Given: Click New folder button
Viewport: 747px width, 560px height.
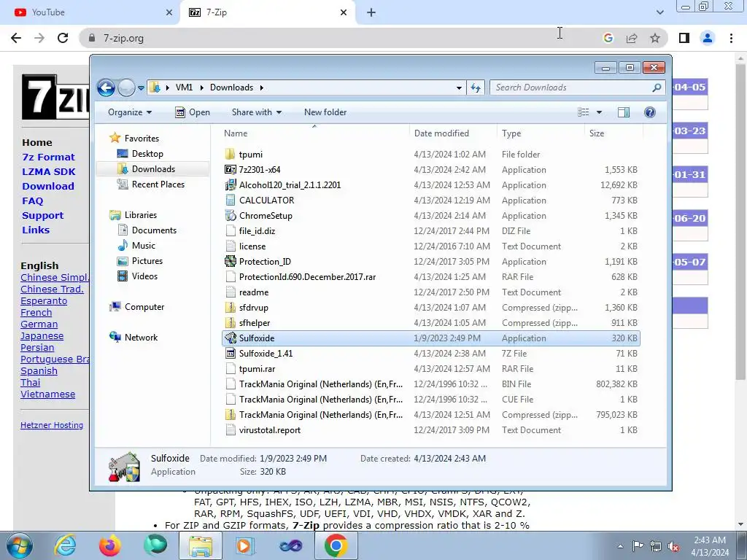Looking at the screenshot, I should pos(325,112).
